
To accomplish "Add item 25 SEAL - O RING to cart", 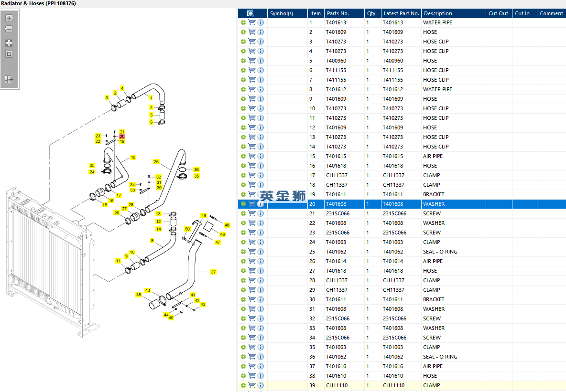I will 252,252.
